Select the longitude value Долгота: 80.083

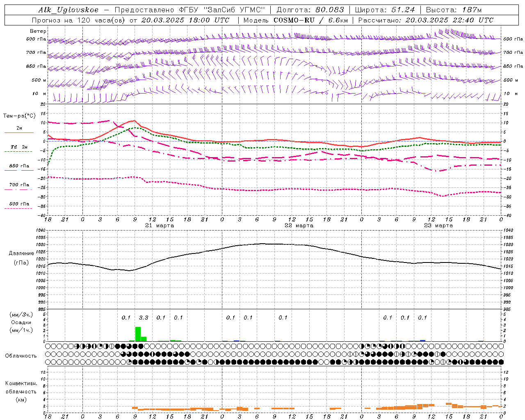(x=310, y=10)
